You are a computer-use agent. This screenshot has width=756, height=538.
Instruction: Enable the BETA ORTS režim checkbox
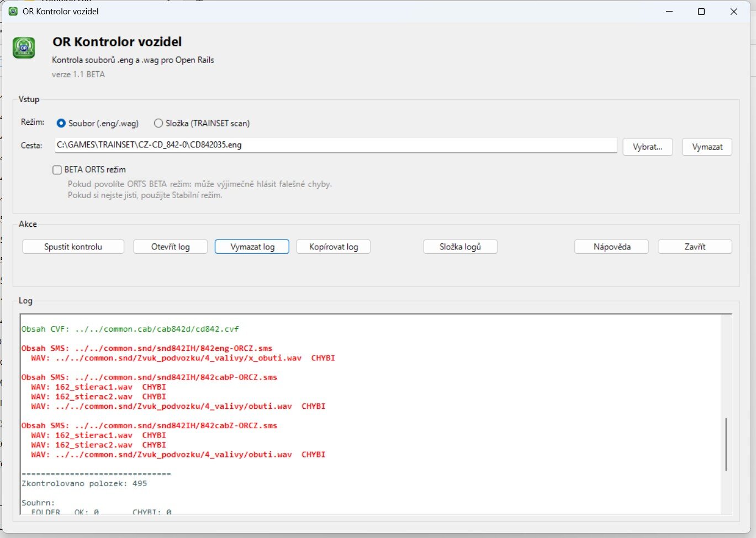pyautogui.click(x=57, y=170)
